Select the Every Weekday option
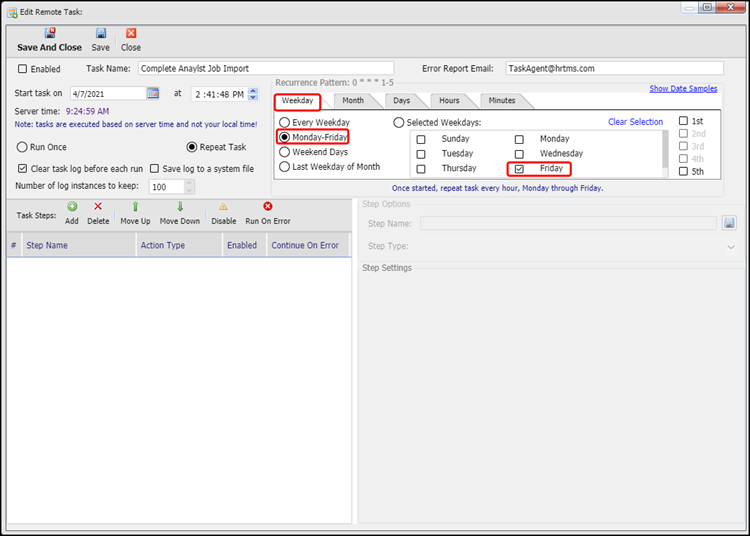This screenshot has height=536, width=750. point(285,122)
